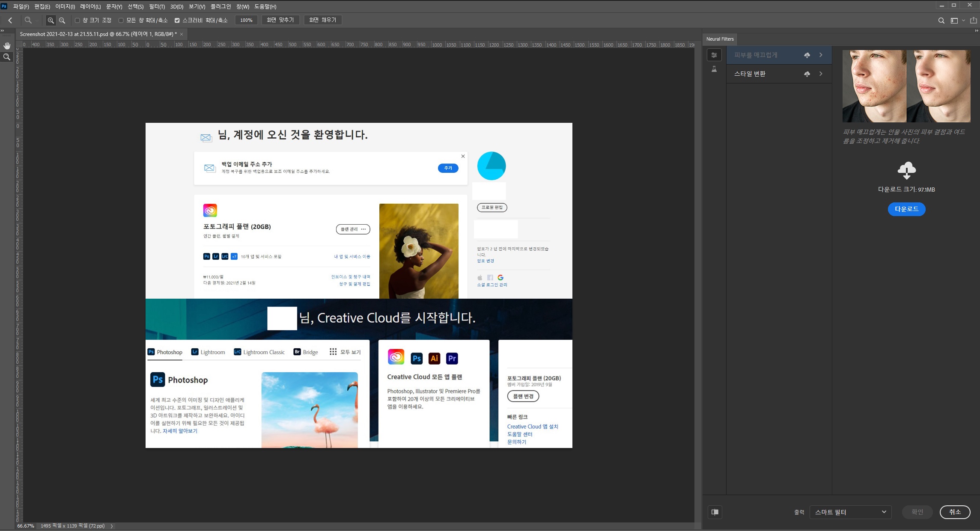
Task: Enable the 창 크기 조정 checkbox
Action: pos(77,20)
